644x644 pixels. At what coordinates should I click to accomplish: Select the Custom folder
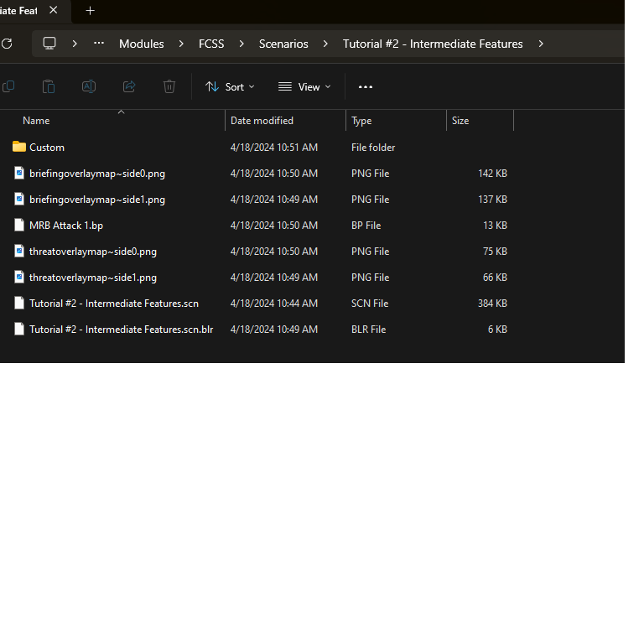pos(47,148)
